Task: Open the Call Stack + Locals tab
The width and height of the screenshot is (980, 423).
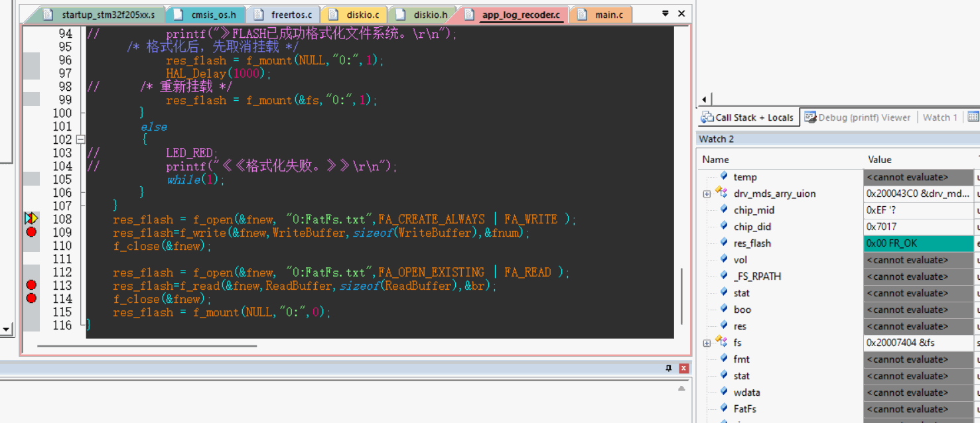Action: click(x=748, y=117)
